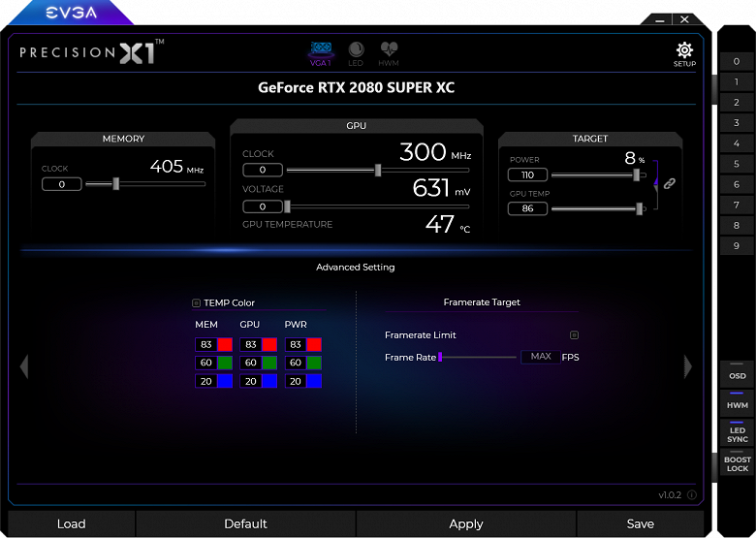Screen dimensions: 756x538
Task: Open the PWR green color swatch
Action: point(314,363)
